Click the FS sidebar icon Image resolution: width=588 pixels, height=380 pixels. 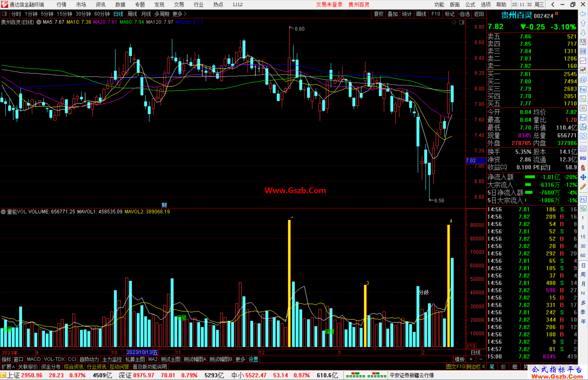pyautogui.click(x=583, y=199)
